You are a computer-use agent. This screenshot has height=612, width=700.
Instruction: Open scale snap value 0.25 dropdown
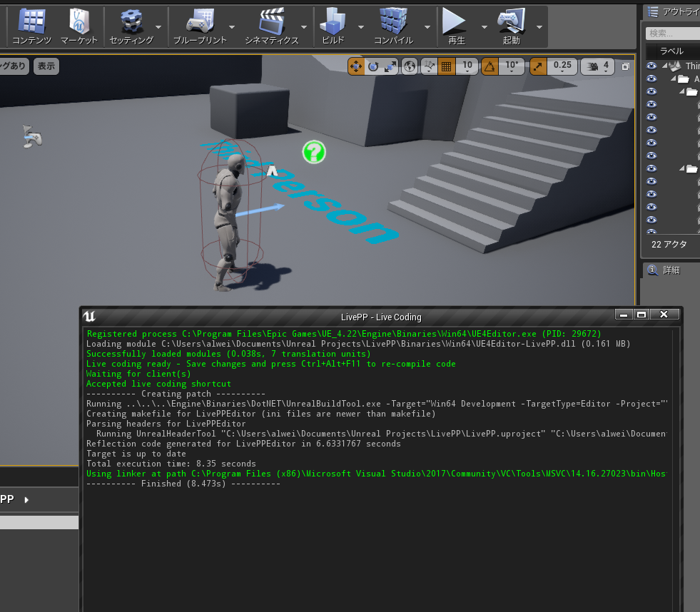click(562, 66)
